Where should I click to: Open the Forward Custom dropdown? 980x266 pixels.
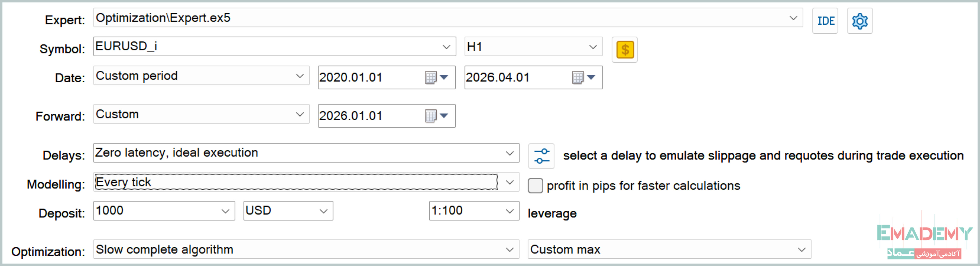pos(201,114)
